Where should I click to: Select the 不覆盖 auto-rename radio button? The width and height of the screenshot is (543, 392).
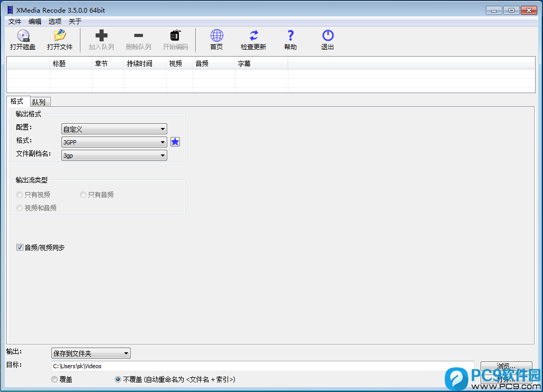click(x=117, y=379)
